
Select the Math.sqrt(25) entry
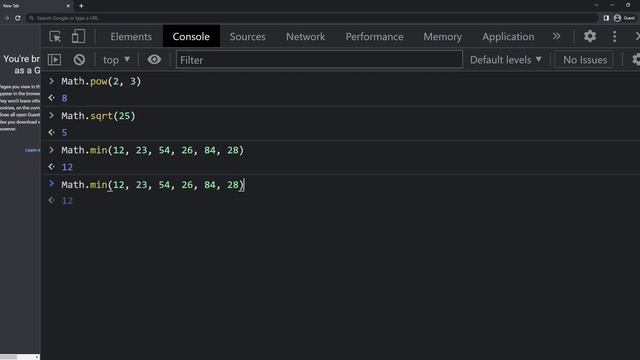(x=98, y=116)
